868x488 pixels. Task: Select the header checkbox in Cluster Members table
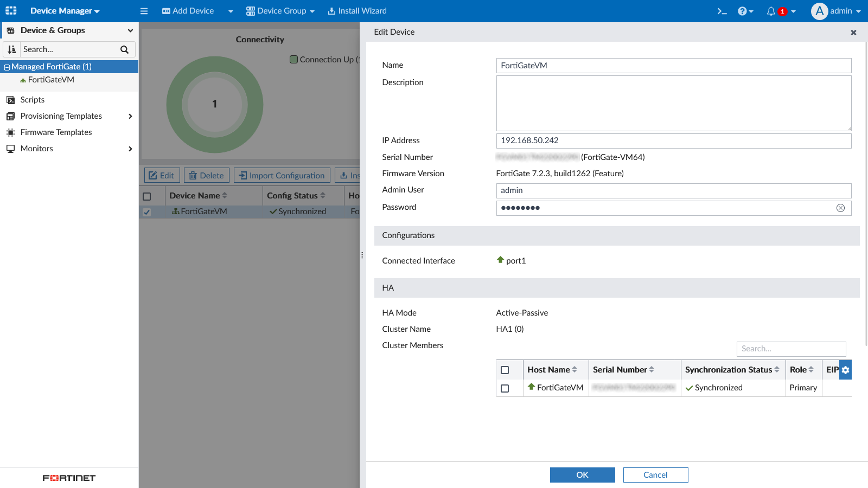(x=506, y=370)
